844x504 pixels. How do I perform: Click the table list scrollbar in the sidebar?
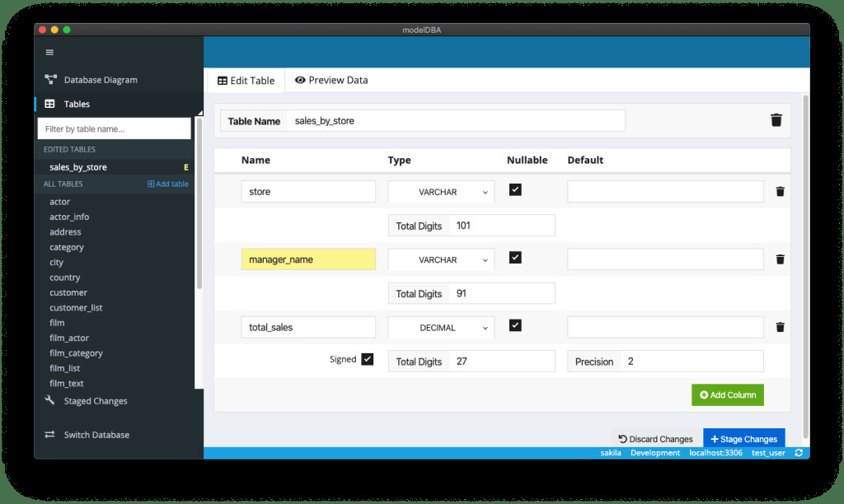(x=199, y=203)
